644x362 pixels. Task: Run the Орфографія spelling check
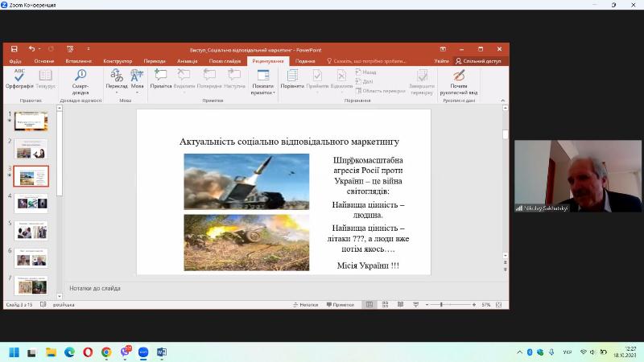coord(19,79)
